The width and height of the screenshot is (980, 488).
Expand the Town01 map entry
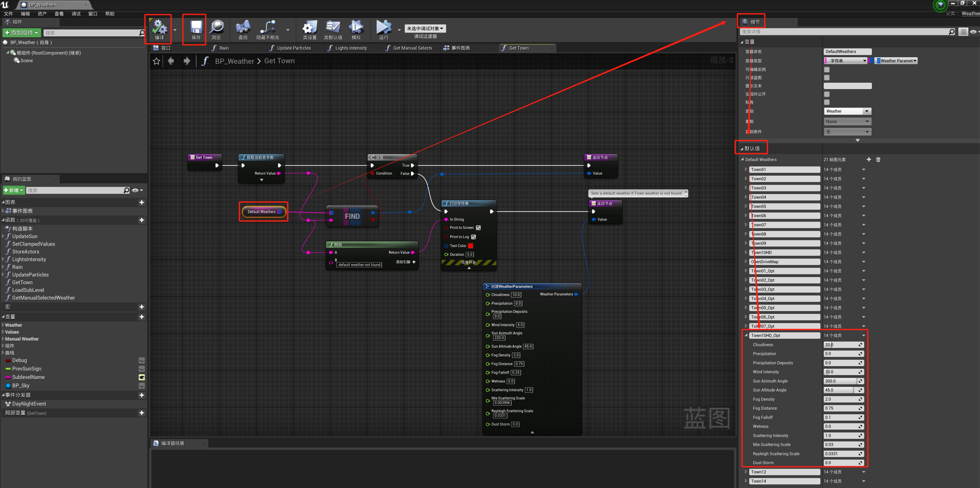pos(746,169)
